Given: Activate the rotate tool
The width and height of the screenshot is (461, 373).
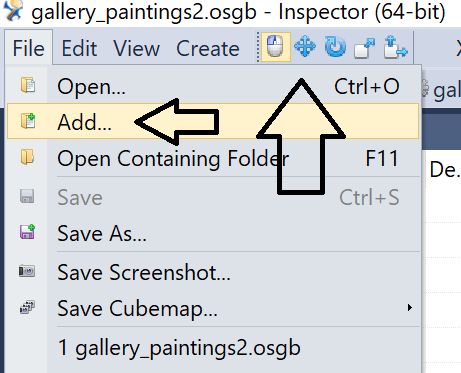Looking at the screenshot, I should click(335, 47).
